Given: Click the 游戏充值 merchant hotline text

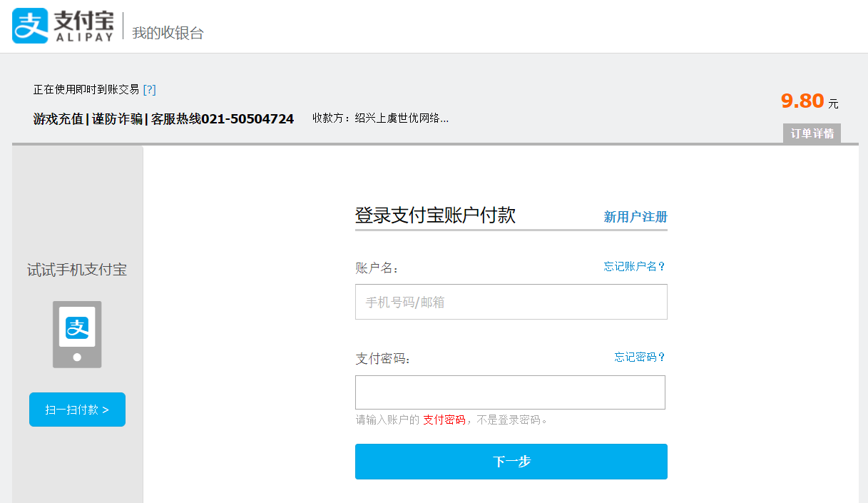Looking at the screenshot, I should [163, 118].
